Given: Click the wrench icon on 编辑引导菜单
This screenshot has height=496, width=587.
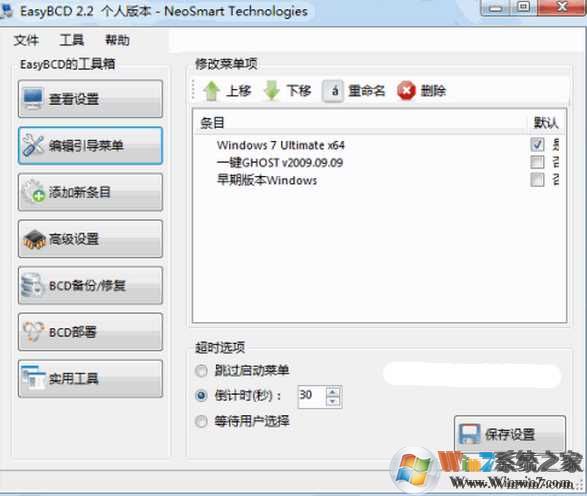Looking at the screenshot, I should [33, 145].
